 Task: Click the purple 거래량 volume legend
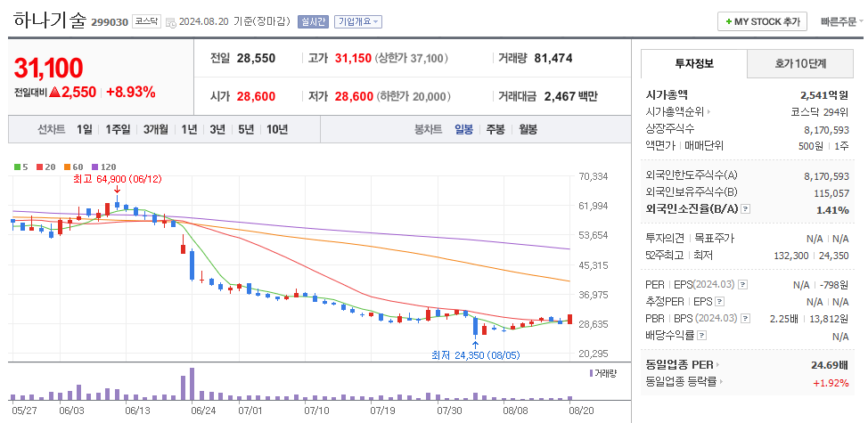tap(602, 373)
